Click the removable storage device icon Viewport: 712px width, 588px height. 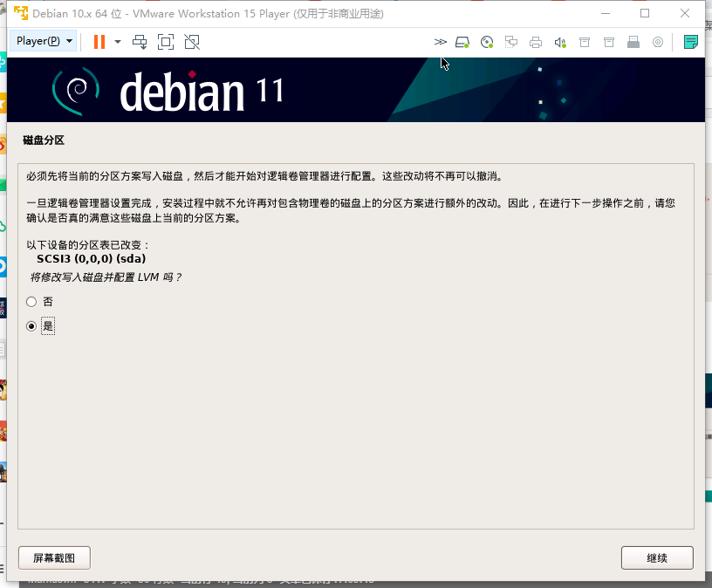click(x=633, y=42)
